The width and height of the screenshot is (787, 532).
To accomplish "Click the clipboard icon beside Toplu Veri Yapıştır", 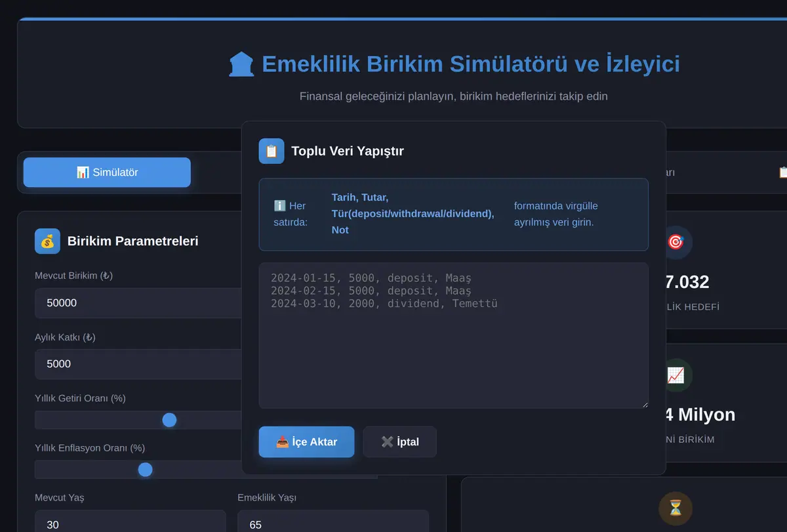I will (272, 151).
